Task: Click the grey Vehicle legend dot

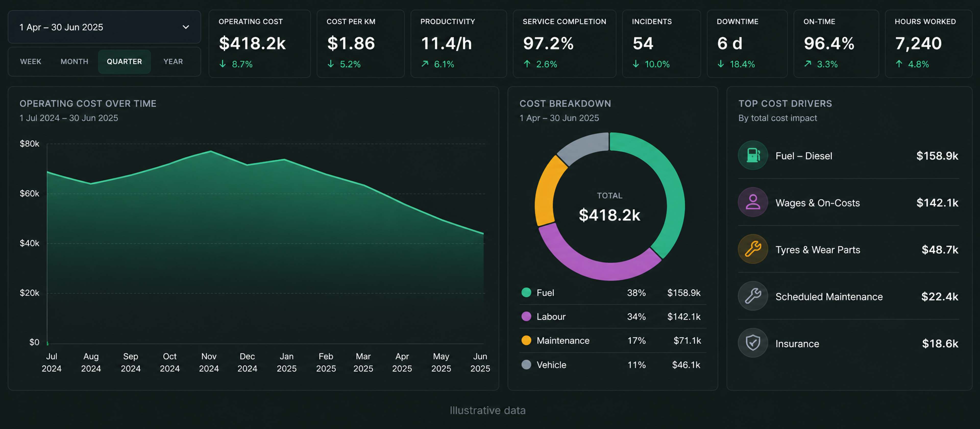Action: coord(526,365)
